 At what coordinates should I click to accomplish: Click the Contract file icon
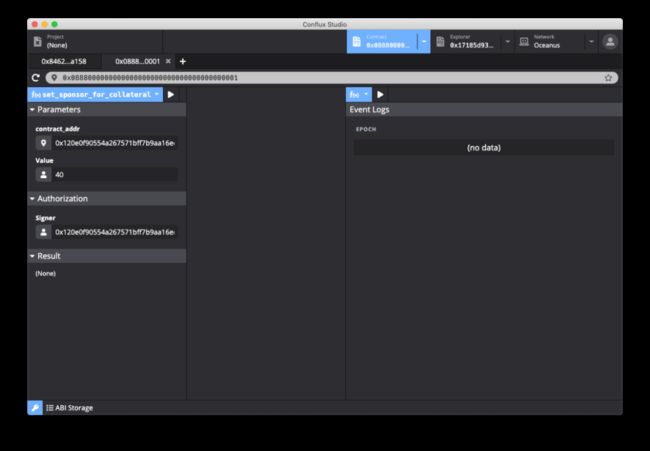point(357,41)
